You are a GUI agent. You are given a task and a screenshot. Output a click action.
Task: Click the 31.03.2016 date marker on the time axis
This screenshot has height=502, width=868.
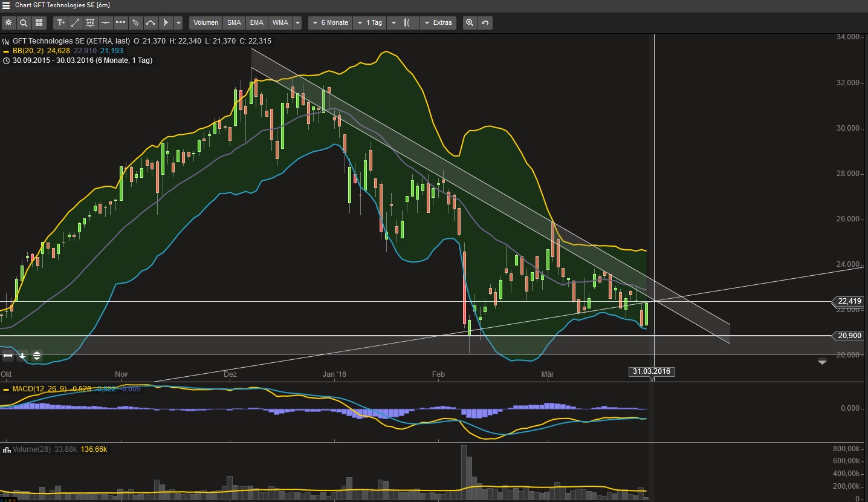pyautogui.click(x=652, y=371)
